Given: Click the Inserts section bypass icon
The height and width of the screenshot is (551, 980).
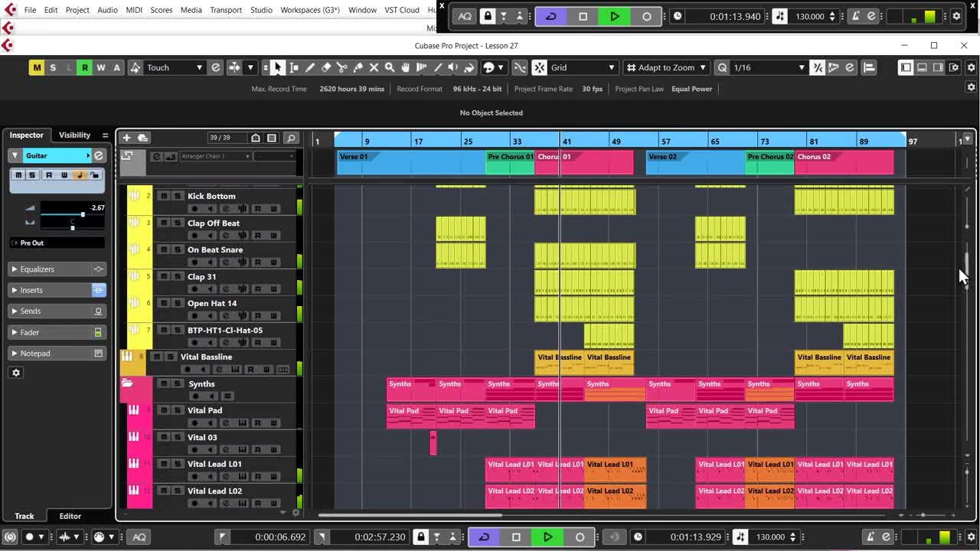Looking at the screenshot, I should (98, 290).
